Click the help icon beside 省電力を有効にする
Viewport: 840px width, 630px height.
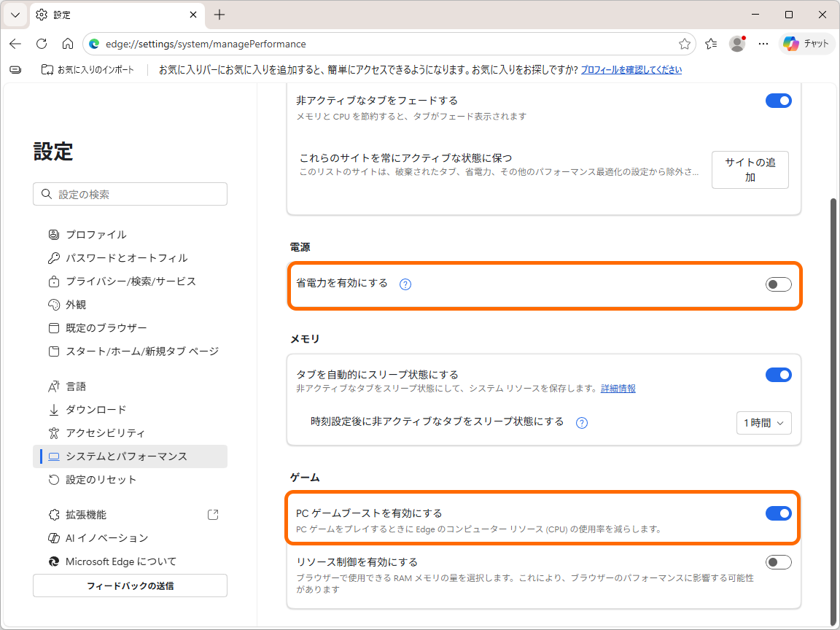tap(405, 284)
